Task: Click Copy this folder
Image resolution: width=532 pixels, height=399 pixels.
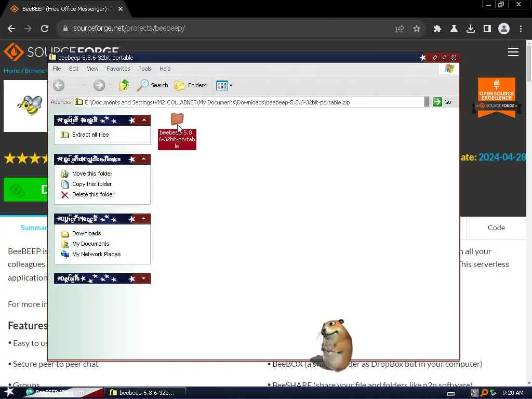Action: click(91, 184)
